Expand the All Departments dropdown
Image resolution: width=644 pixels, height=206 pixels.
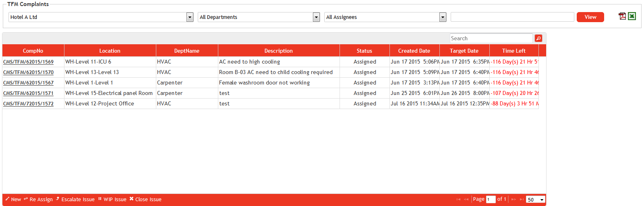pyautogui.click(x=316, y=17)
